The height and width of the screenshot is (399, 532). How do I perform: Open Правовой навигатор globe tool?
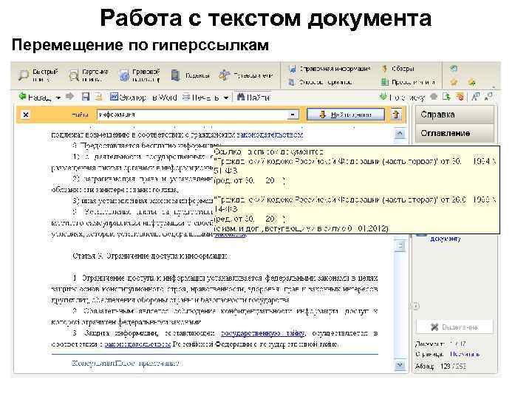(139, 75)
